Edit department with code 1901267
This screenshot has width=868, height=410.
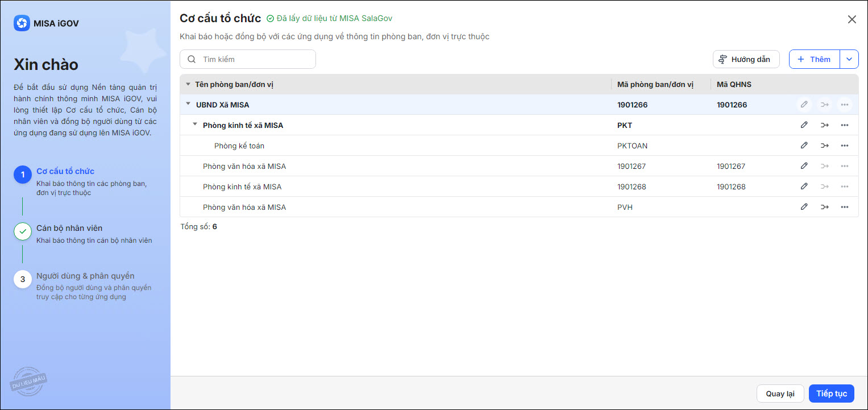pyautogui.click(x=804, y=166)
